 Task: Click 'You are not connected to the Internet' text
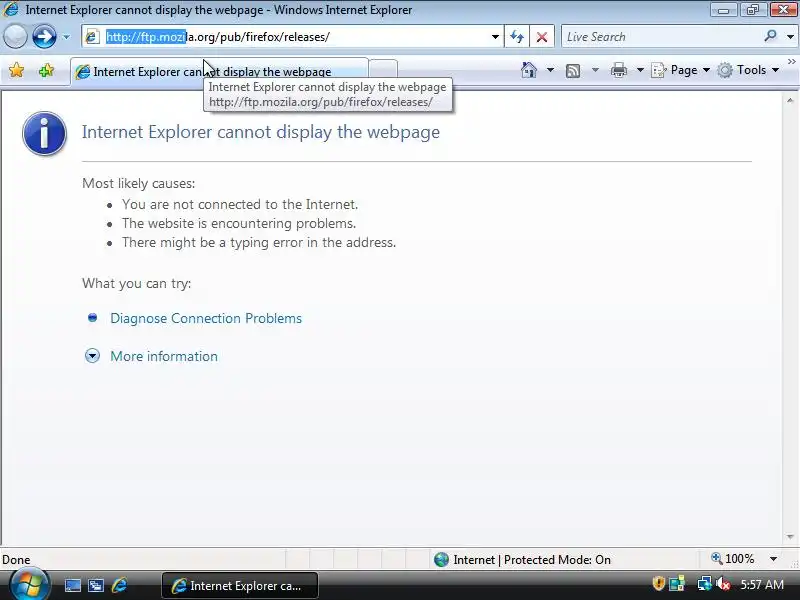click(240, 205)
